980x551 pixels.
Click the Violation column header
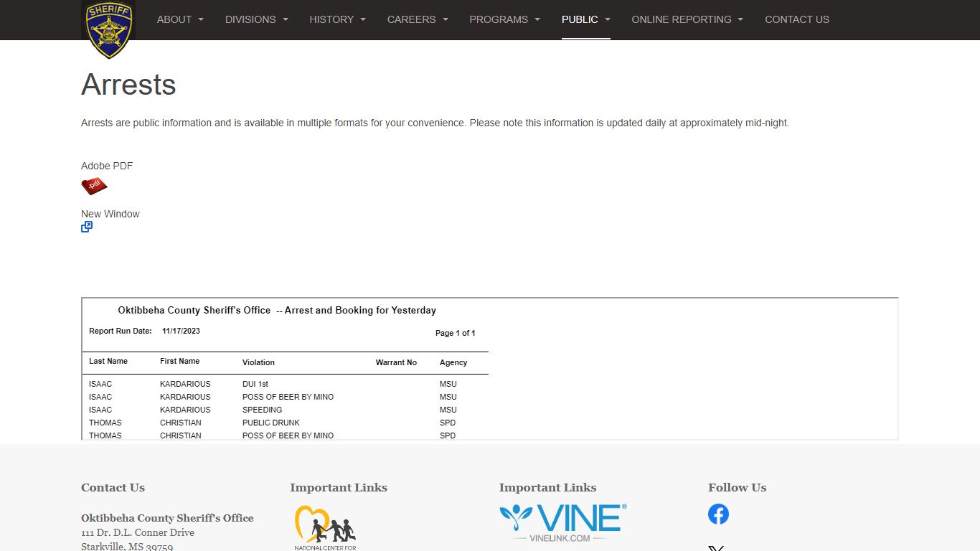[258, 362]
